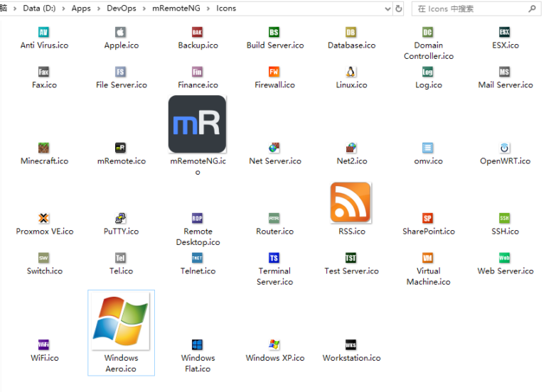Click the Windows XP.ico file
This screenshot has width=546, height=392.
pos(274,345)
